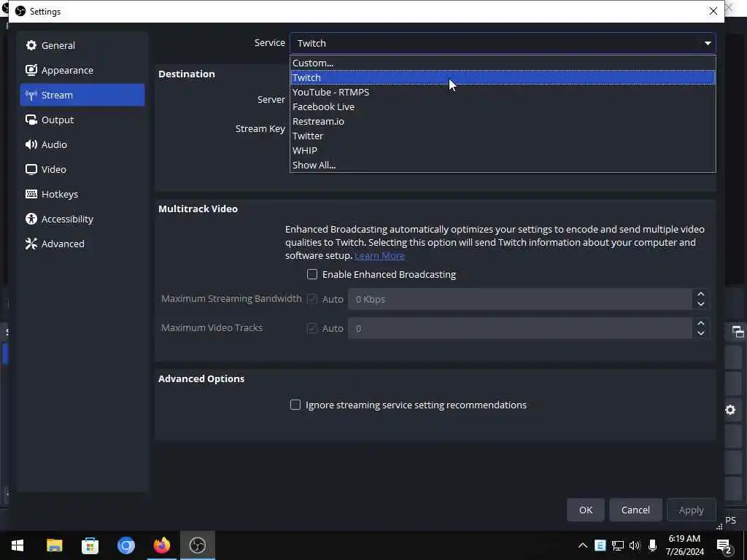Viewport: 747px width, 560px height.
Task: Click the Stream Key label
Action: (x=260, y=129)
